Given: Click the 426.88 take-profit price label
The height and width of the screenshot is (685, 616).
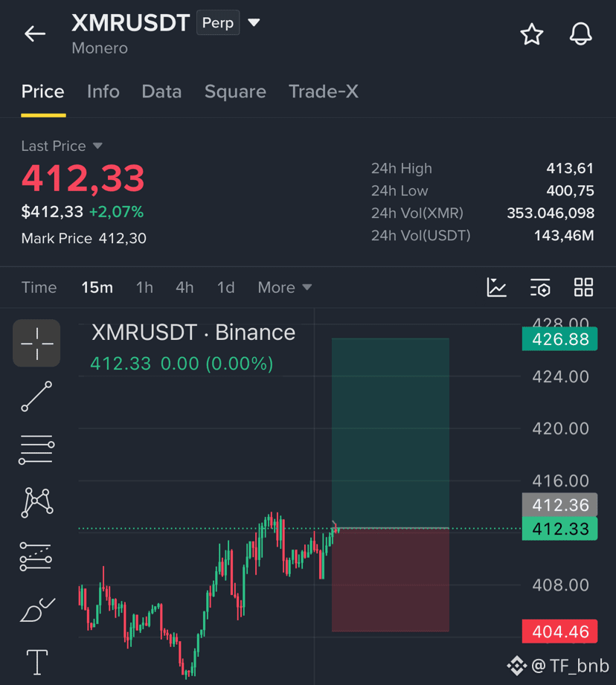Looking at the screenshot, I should 559,339.
